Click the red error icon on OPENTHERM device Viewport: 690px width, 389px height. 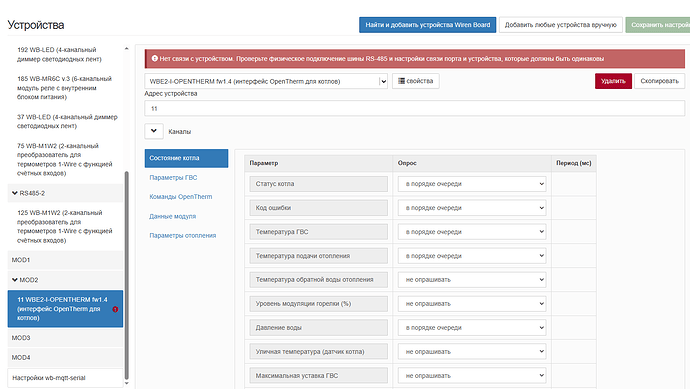[115, 309]
